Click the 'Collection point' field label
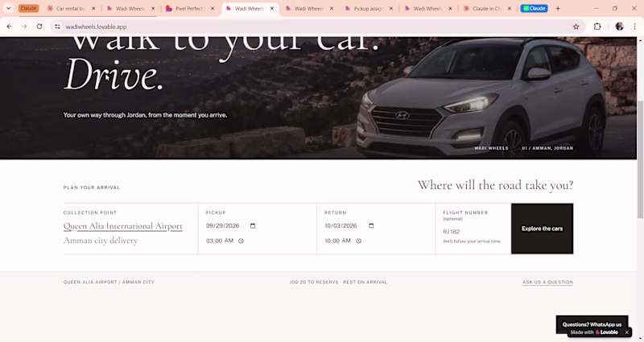 pos(90,212)
